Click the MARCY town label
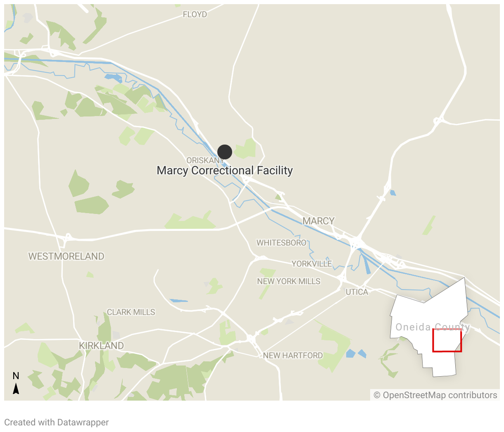The width and height of the screenshot is (504, 432). (x=319, y=221)
